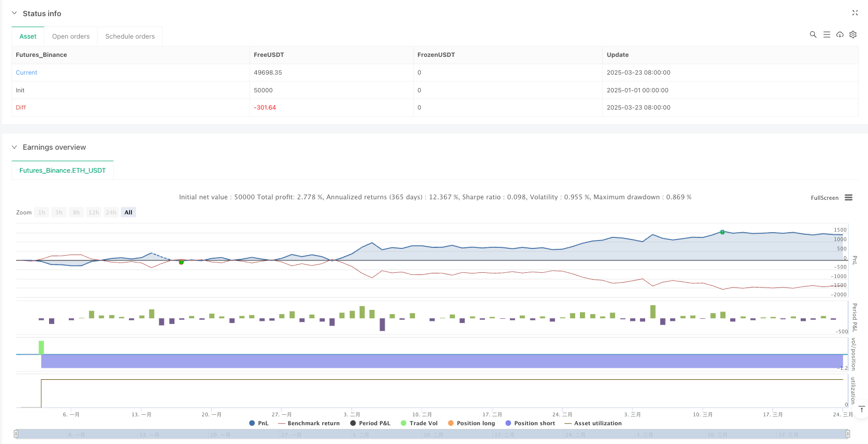Click the left handle of range navigator
Image resolution: width=868 pixels, height=444 pixels.
tap(16, 434)
